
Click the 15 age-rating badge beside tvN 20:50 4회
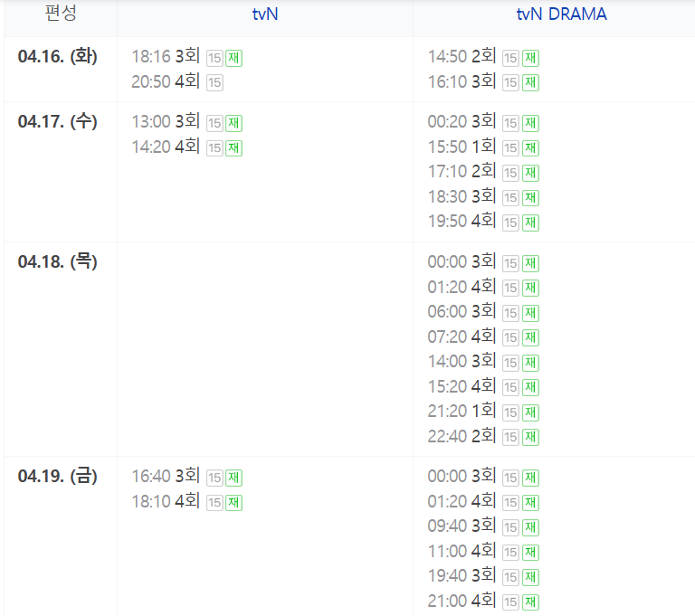[214, 83]
